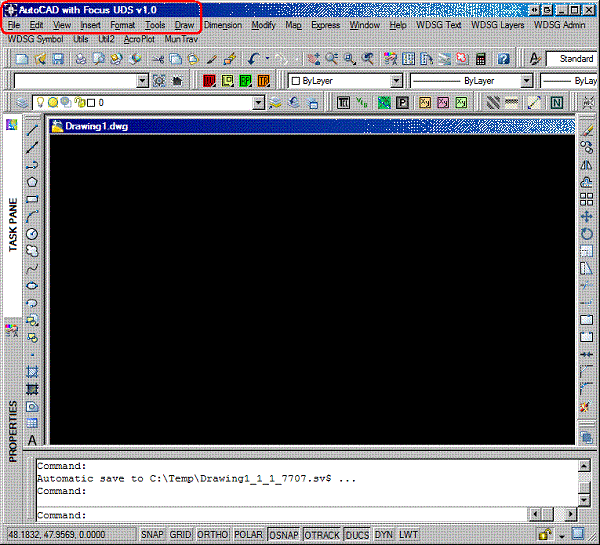The image size is (600, 545).
Task: Toggle DUCS in status bar
Action: (x=357, y=535)
